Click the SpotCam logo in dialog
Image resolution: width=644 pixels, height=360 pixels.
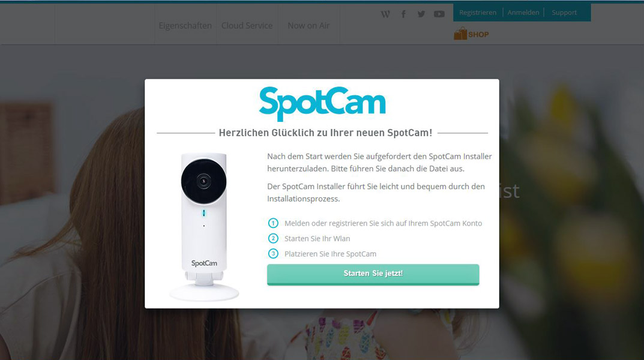322,103
